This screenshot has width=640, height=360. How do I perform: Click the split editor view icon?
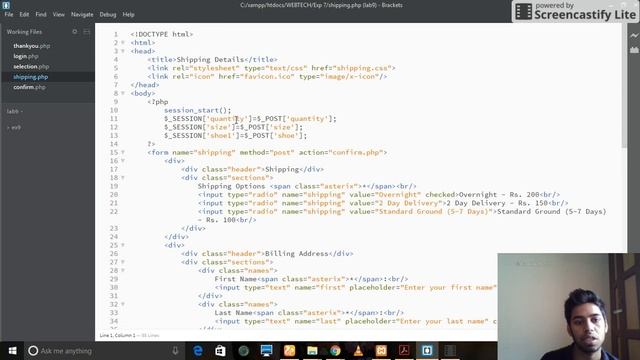click(87, 31)
